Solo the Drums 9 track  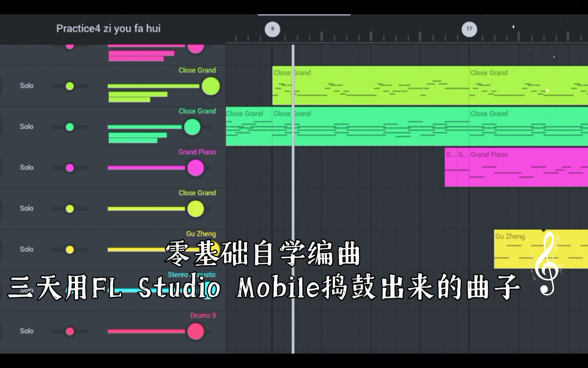(x=27, y=331)
